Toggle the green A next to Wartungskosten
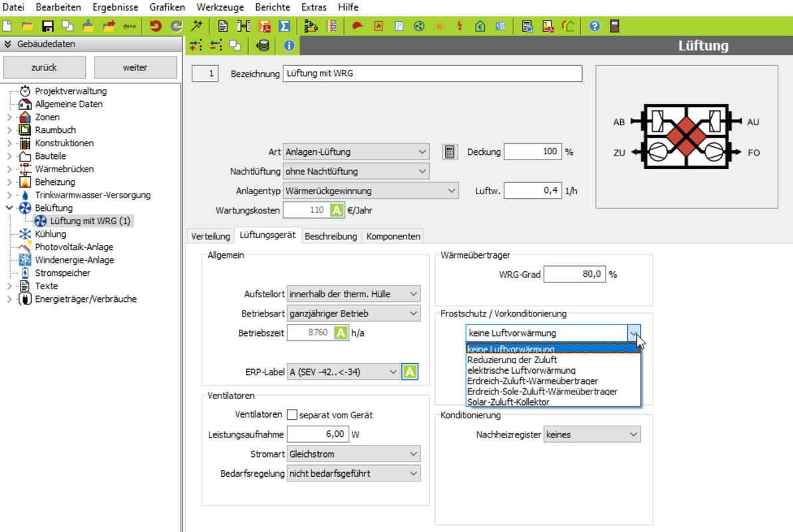The height and width of the screenshot is (532, 793). (337, 210)
